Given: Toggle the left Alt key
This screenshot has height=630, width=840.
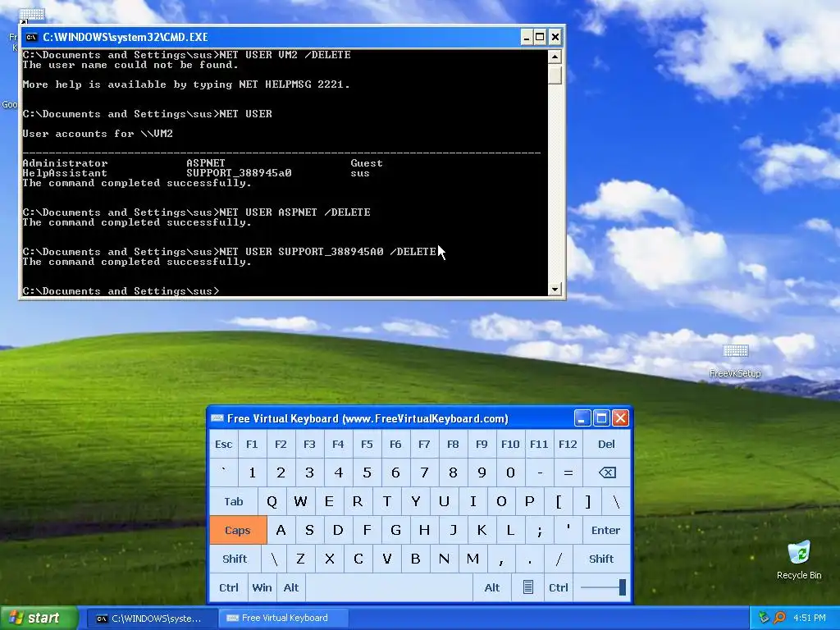Looking at the screenshot, I should 291,587.
